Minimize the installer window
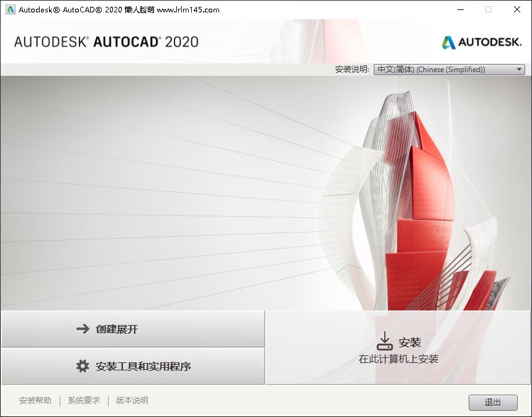532x417 pixels. (x=461, y=9)
